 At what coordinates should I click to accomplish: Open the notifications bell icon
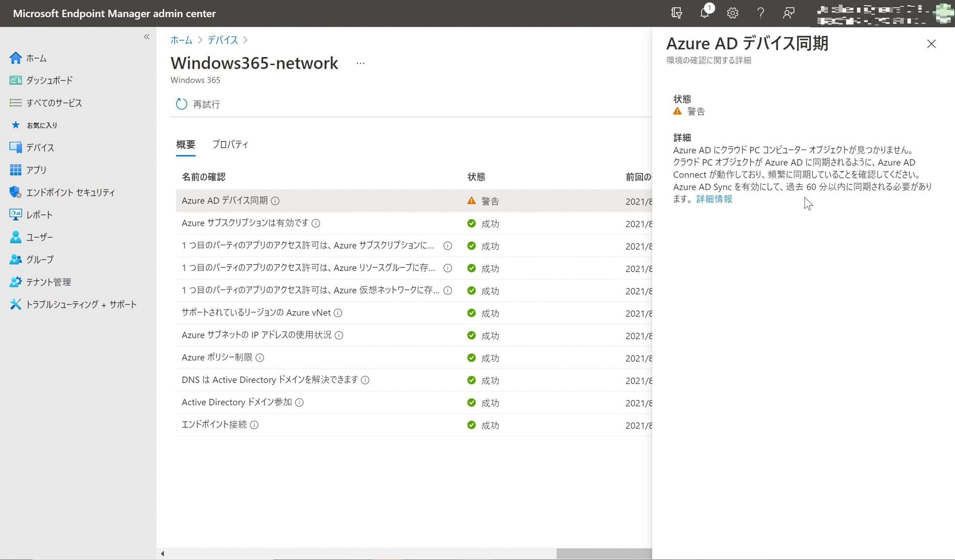click(705, 13)
